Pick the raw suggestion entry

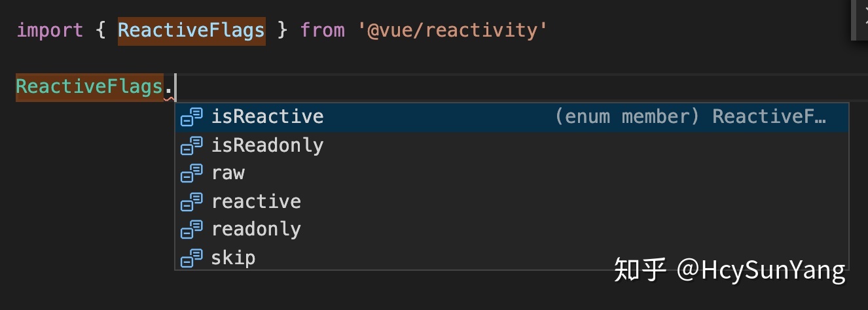512,173
